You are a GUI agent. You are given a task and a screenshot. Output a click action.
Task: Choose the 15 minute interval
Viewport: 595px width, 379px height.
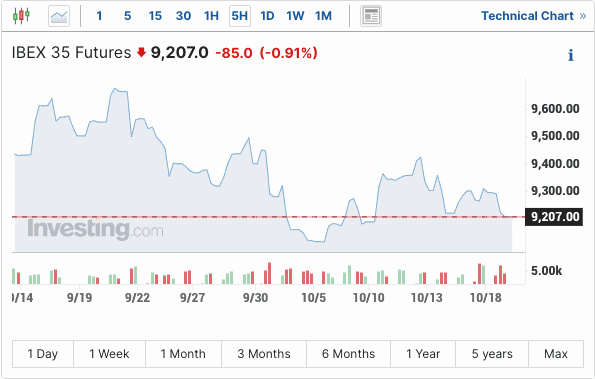point(155,16)
